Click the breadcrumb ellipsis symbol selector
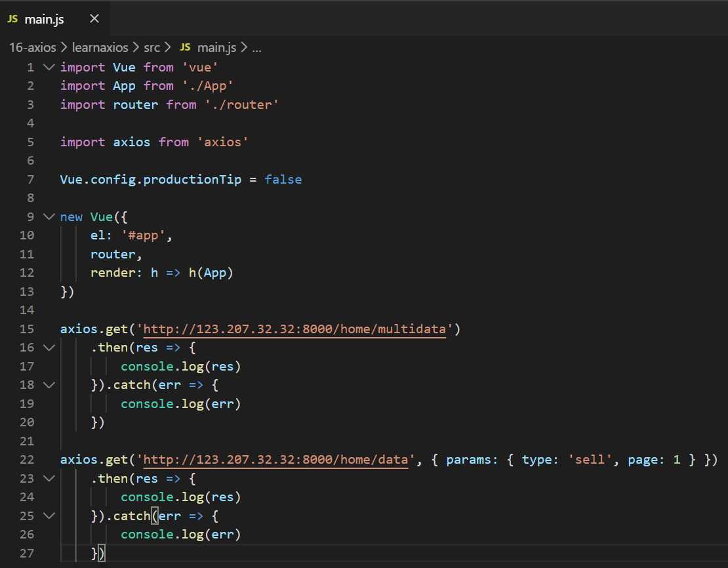 click(x=256, y=47)
